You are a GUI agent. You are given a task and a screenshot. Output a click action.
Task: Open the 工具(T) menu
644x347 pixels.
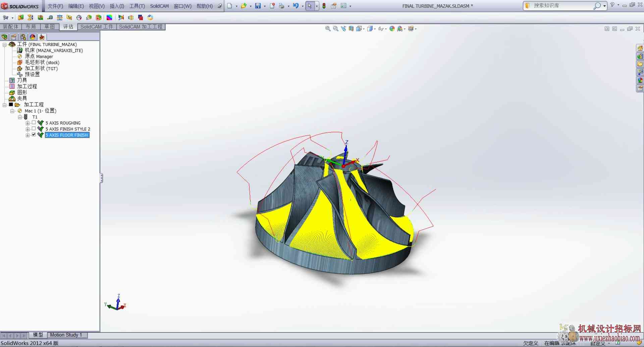point(137,6)
